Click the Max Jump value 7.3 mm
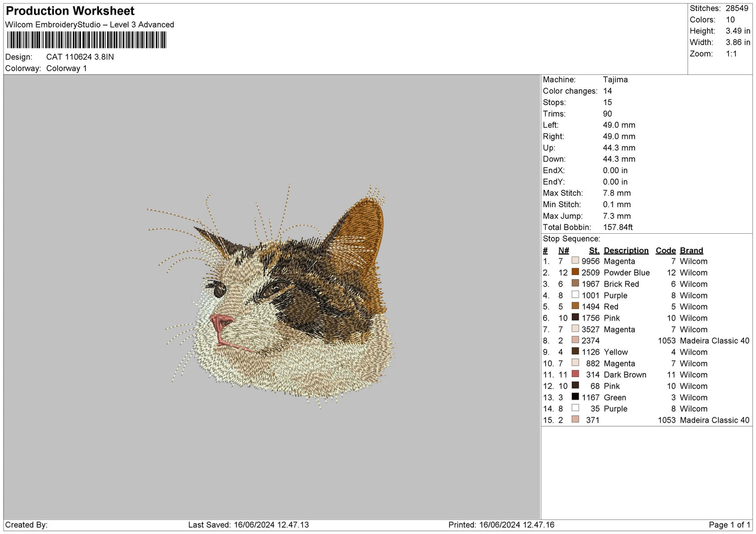This screenshot has width=756, height=534. coord(617,216)
